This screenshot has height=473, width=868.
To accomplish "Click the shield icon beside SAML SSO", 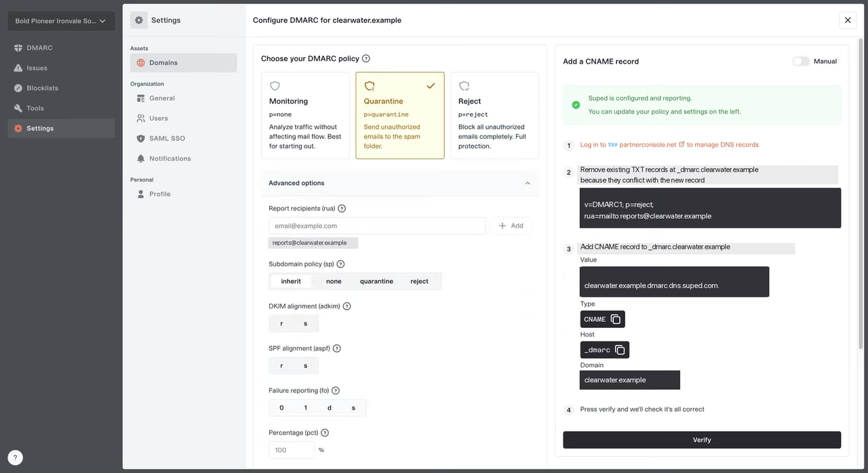I will (141, 138).
